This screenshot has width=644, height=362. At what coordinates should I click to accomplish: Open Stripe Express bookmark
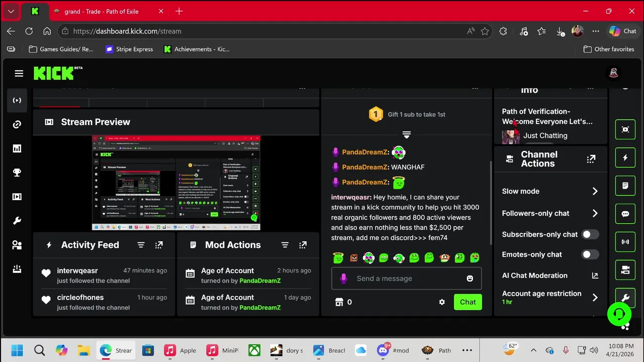point(129,49)
